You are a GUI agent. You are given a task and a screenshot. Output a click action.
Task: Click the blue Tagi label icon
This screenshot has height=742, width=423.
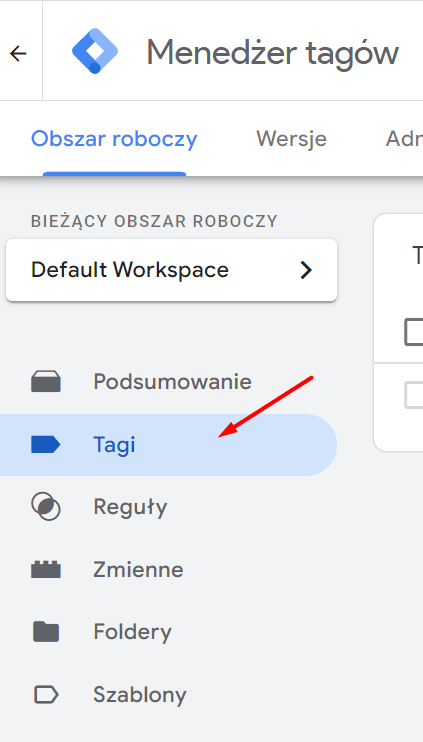click(x=46, y=445)
